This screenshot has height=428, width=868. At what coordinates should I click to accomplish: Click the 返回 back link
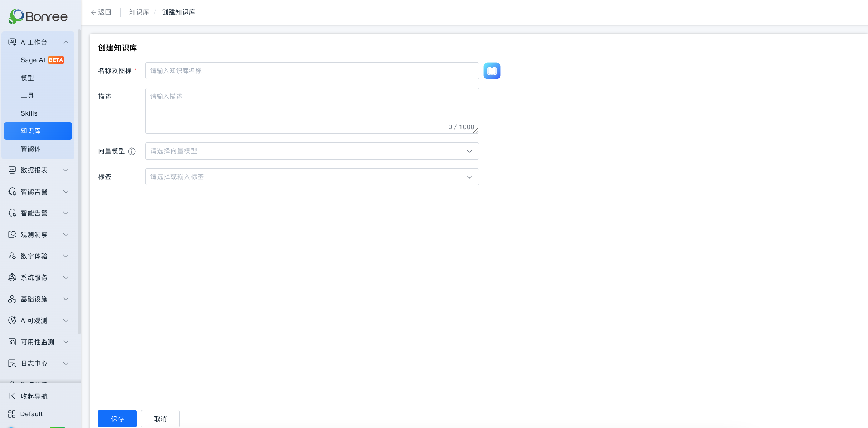click(x=101, y=12)
